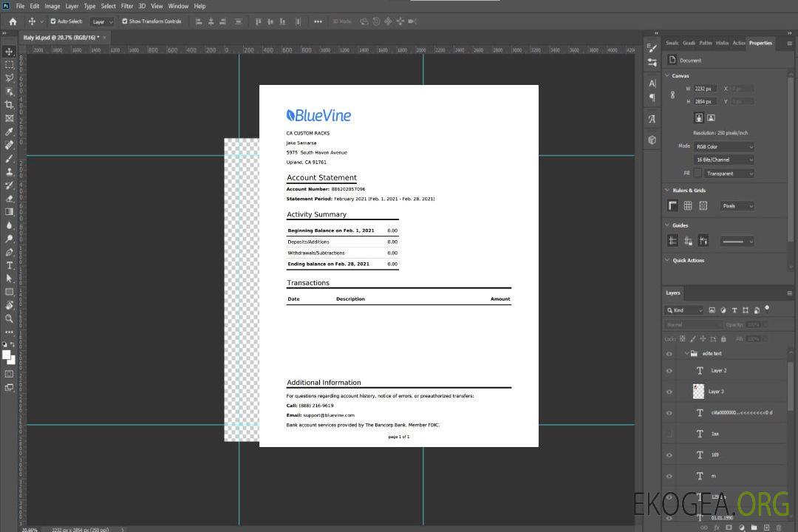
Task: Open the RGB Color mode dropdown
Action: point(723,146)
